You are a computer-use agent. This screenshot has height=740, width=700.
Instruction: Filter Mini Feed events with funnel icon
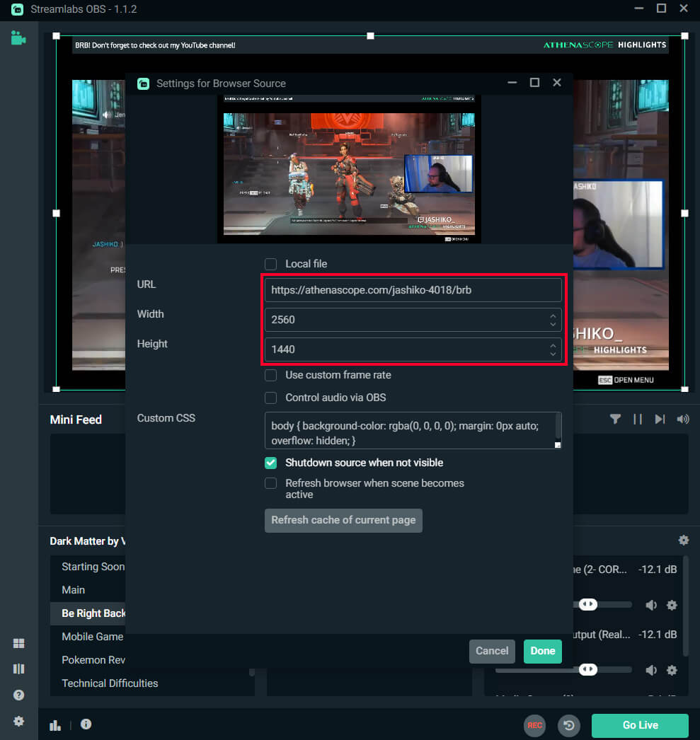[615, 419]
